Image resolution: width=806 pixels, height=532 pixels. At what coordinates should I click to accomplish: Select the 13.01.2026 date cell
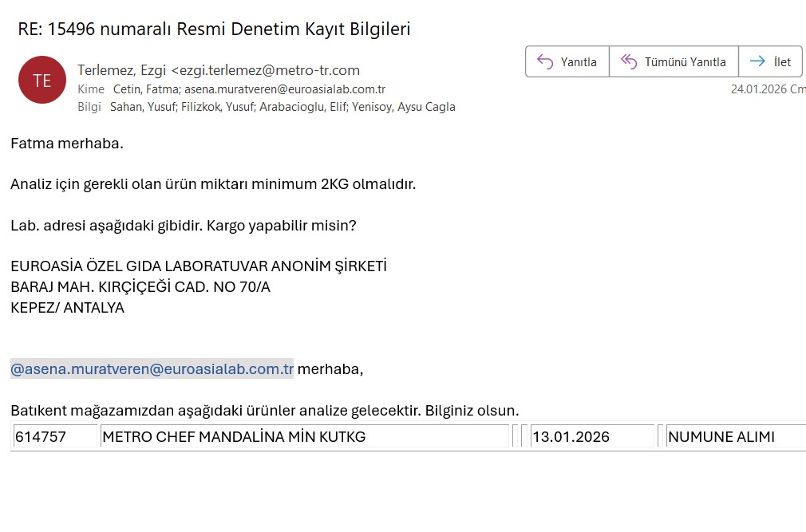coord(591,436)
